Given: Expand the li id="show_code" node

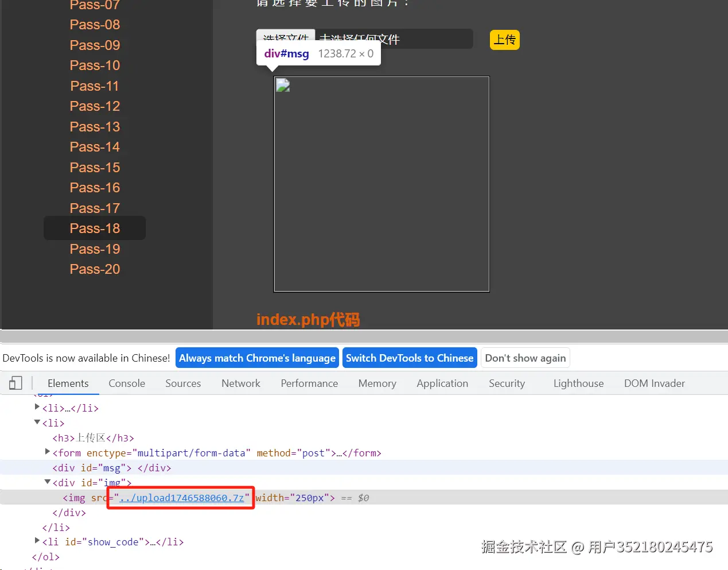Looking at the screenshot, I should click(x=37, y=541).
